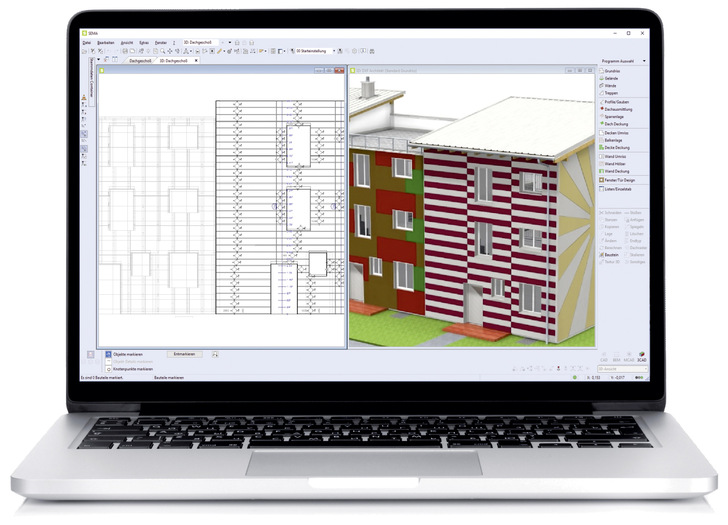The width and height of the screenshot is (728, 525).
Task: Open Profile/Gauben module
Action: pos(616,102)
